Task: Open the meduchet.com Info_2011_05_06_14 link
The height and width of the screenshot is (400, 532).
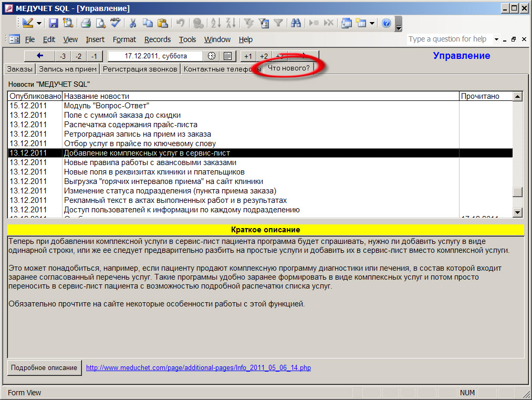Action: (199, 368)
